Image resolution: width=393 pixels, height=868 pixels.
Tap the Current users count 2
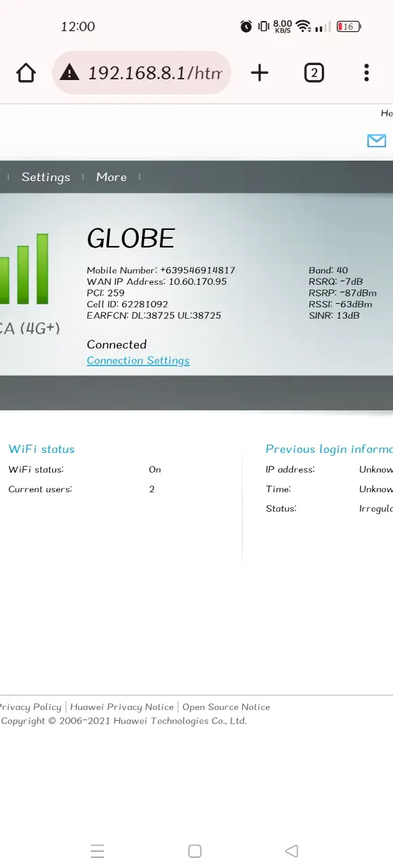[152, 489]
